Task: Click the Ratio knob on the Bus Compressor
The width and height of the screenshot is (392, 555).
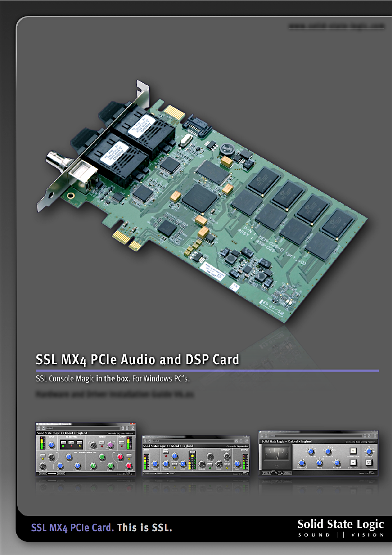Action: pyautogui.click(x=319, y=463)
